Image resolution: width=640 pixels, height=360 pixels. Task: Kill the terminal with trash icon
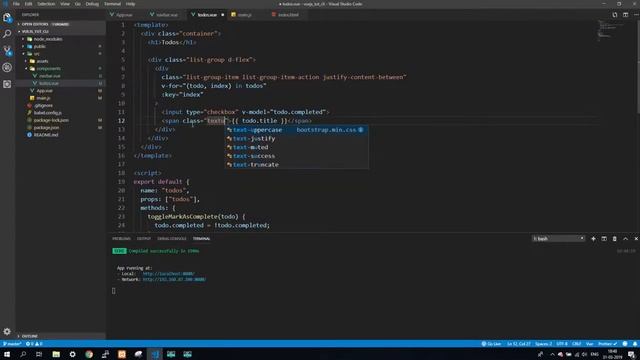pos(614,238)
